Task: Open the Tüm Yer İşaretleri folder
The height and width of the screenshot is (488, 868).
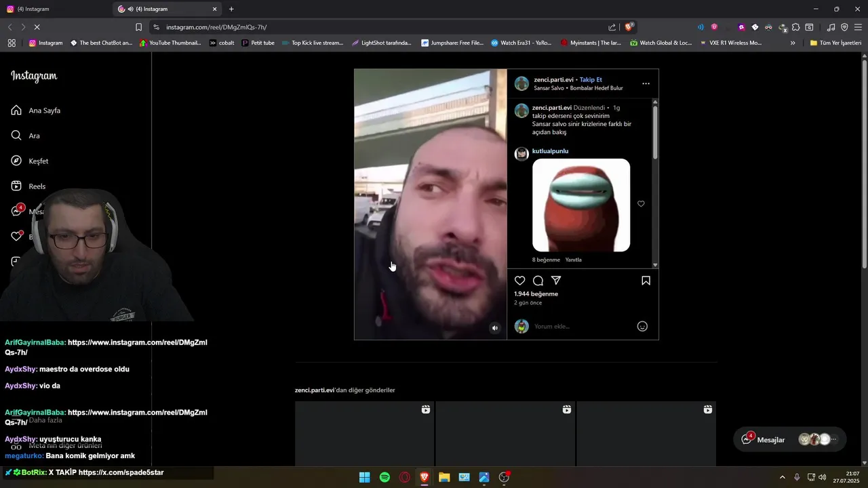Action: click(835, 43)
